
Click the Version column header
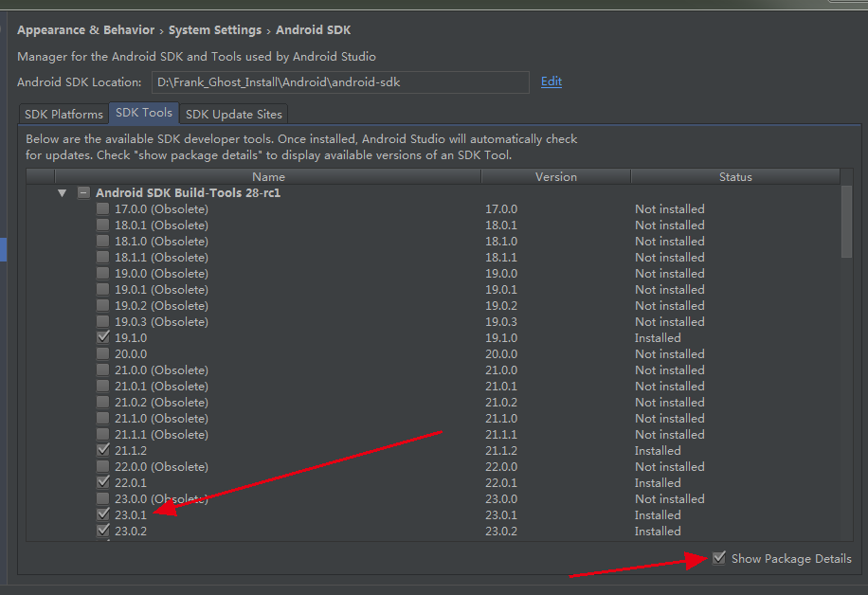point(556,177)
